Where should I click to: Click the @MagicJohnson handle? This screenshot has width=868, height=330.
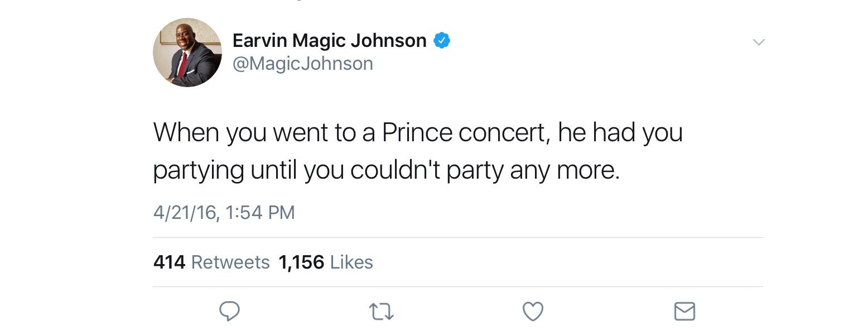point(302,64)
